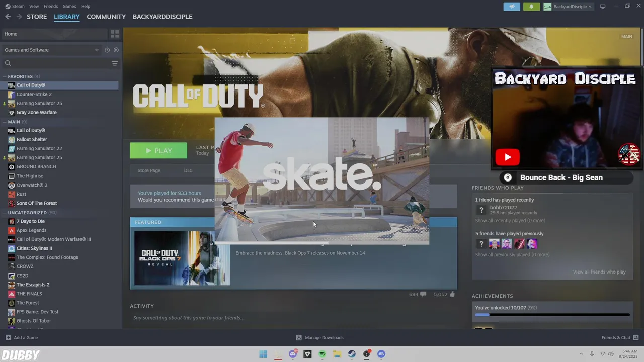Viewport: 644px width, 362px height.
Task: Open Discord from the taskbar
Action: pyautogui.click(x=293, y=354)
